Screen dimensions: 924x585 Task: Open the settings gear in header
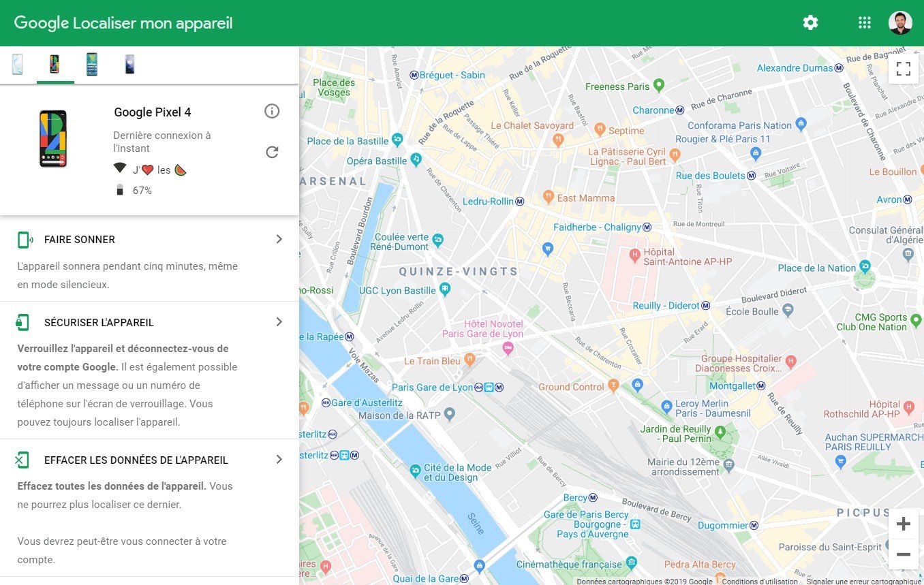[x=810, y=23]
